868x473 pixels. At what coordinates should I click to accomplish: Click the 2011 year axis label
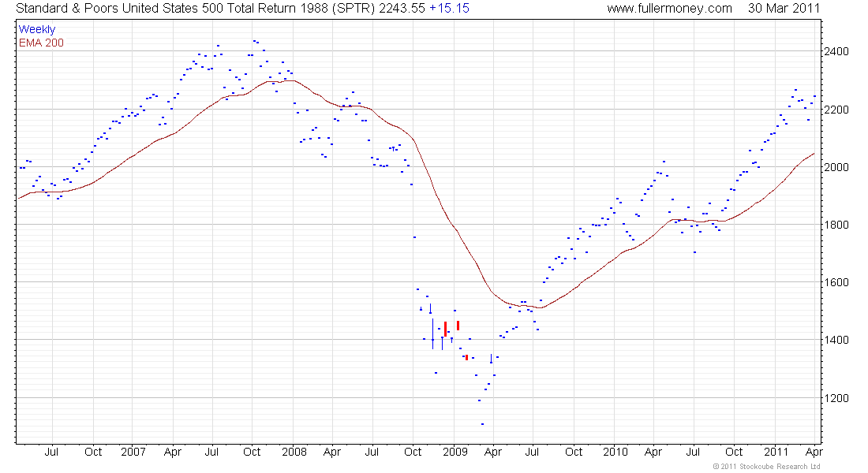[x=776, y=452]
